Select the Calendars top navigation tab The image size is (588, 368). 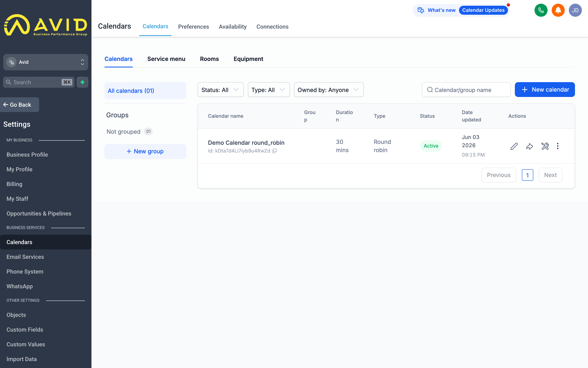(x=155, y=26)
